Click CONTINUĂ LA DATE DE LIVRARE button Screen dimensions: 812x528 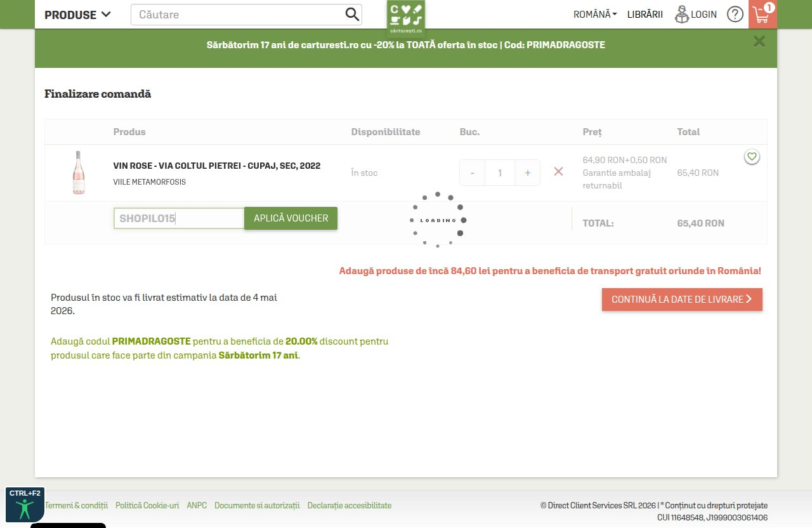(x=682, y=300)
